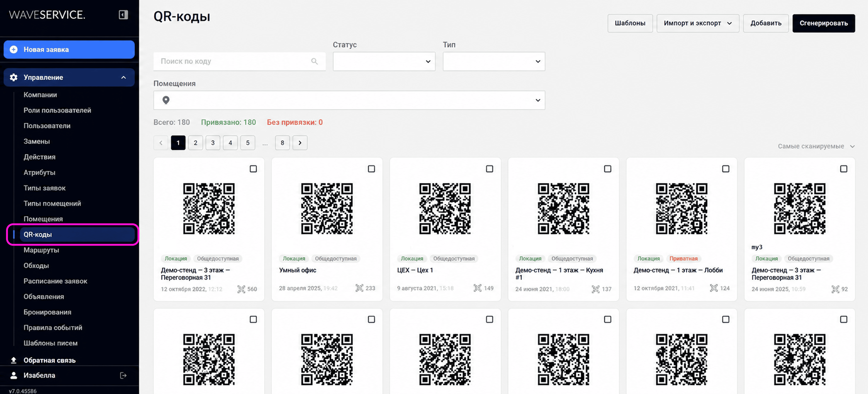Click the location pin in Помещения field
This screenshot has height=394, width=868.
point(166,100)
